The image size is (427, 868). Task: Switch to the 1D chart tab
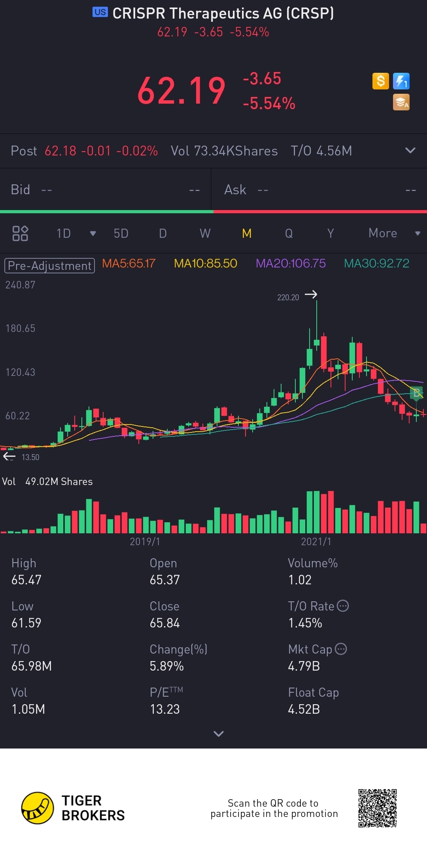[x=63, y=233]
